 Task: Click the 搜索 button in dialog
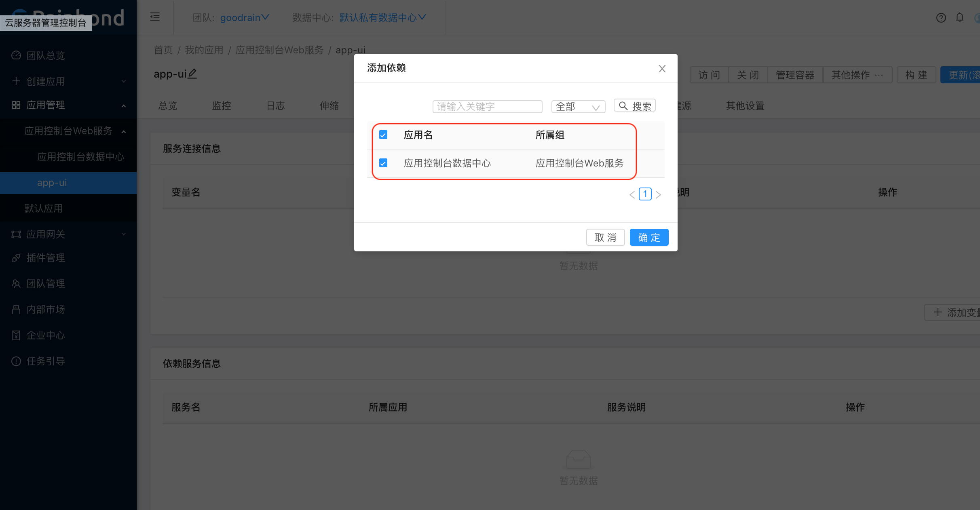[x=635, y=106]
